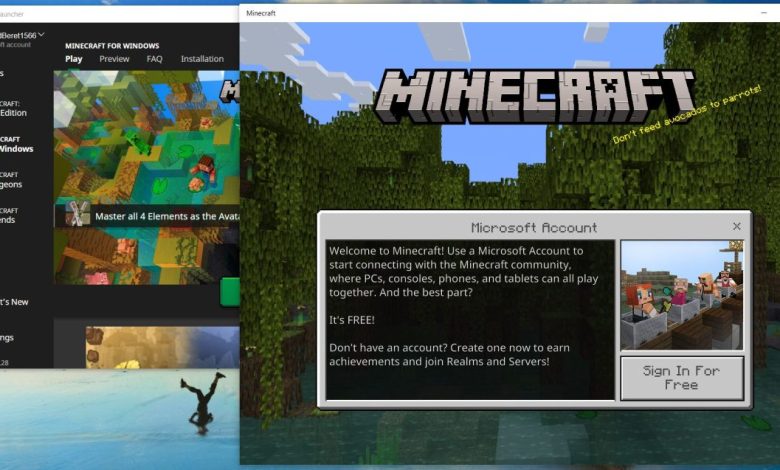780x470 pixels.
Task: Open the FAQ tab
Action: [154, 59]
